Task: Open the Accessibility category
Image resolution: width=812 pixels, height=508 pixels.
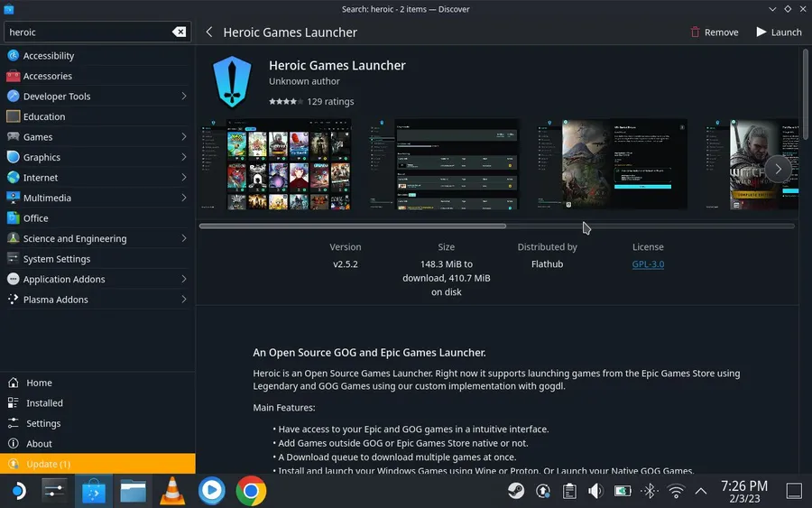Action: point(97,55)
